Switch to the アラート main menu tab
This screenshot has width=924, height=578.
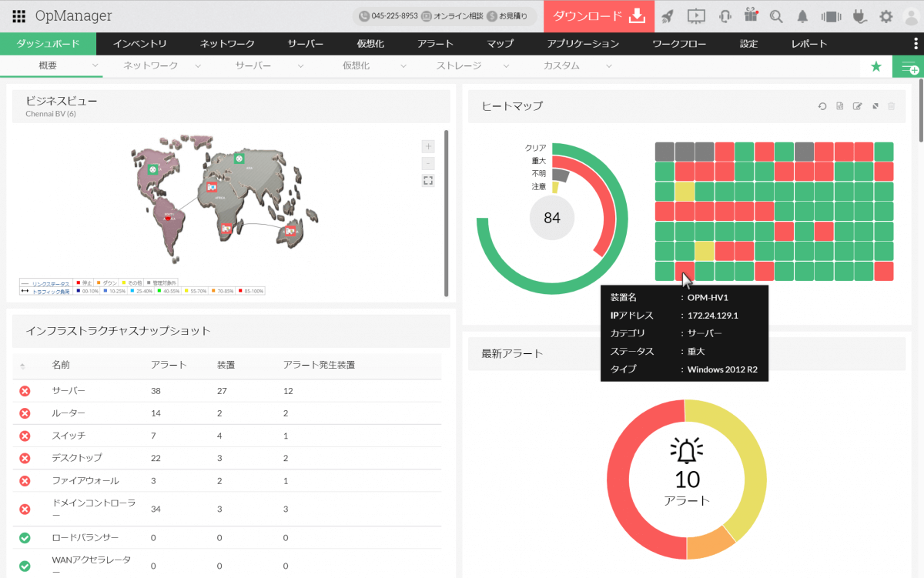[x=435, y=44]
